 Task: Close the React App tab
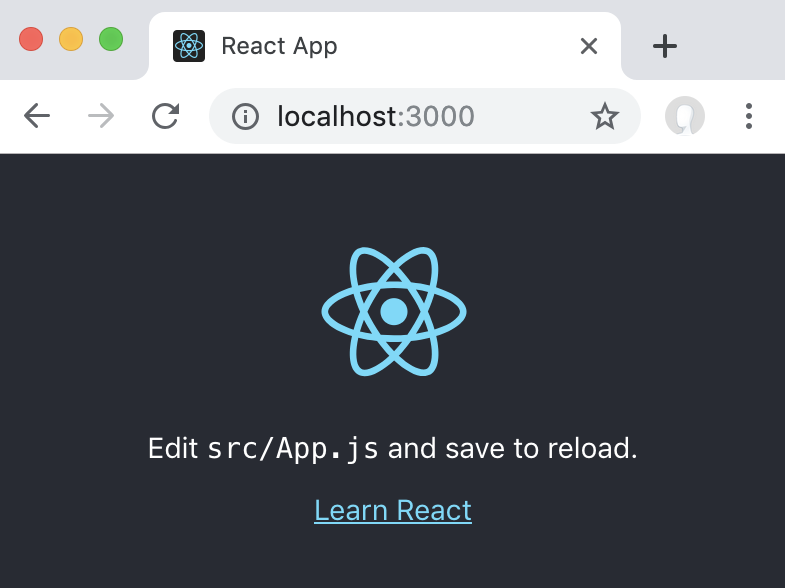pyautogui.click(x=589, y=46)
